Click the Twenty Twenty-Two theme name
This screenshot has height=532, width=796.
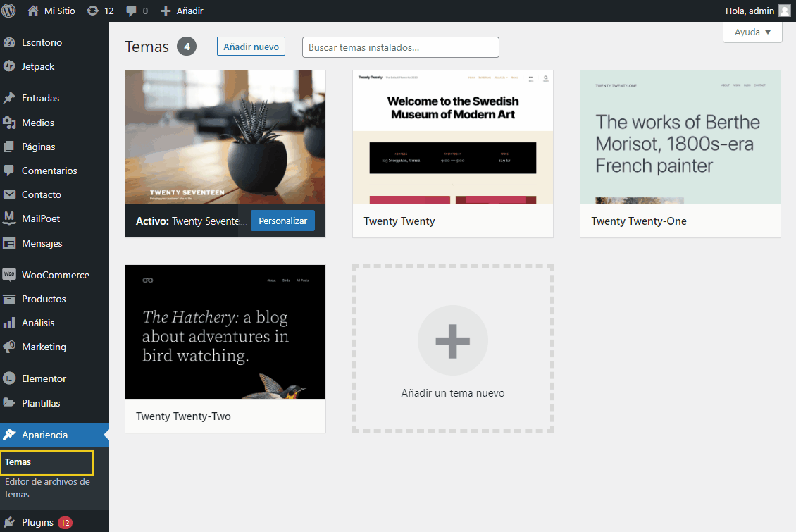pyautogui.click(x=183, y=416)
